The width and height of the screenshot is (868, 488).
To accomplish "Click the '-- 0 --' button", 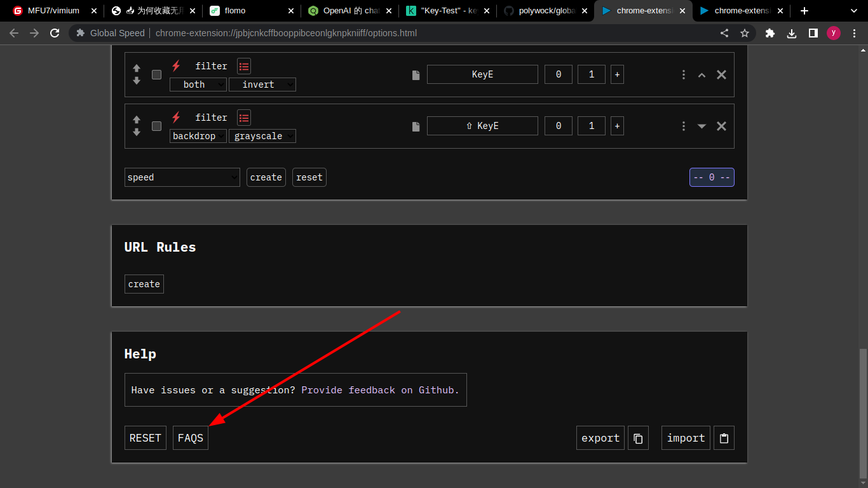I will pos(712,177).
